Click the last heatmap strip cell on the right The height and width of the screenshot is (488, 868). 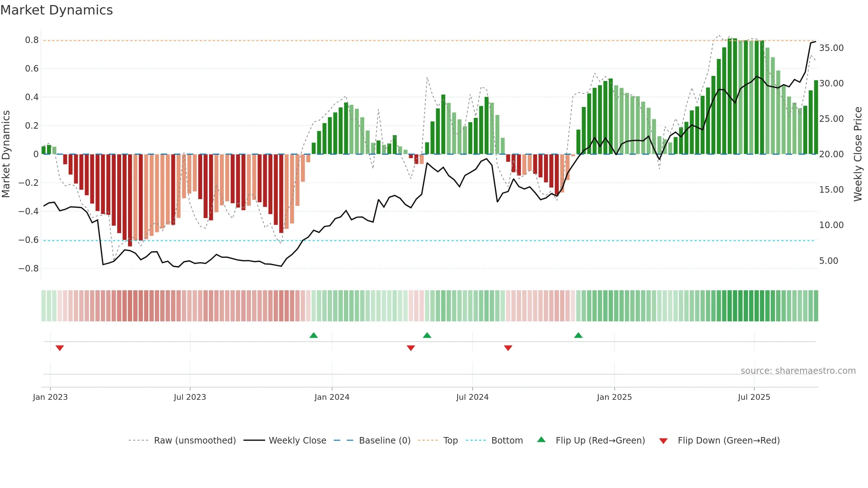[816, 306]
